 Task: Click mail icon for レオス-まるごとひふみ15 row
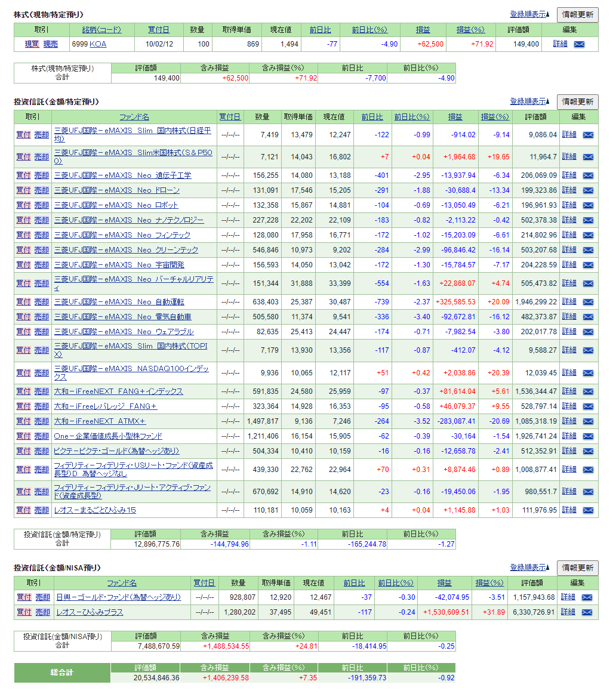point(588,511)
